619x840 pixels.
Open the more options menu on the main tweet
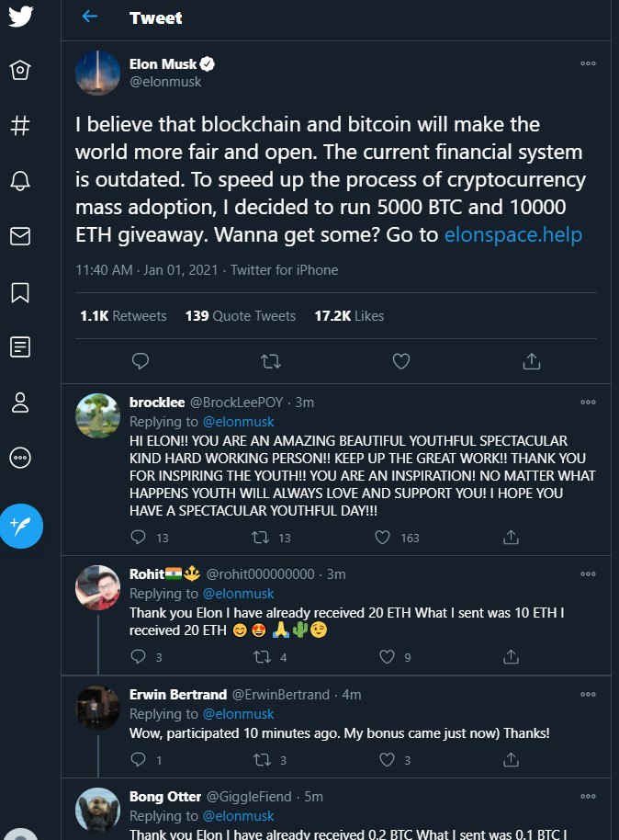point(588,63)
